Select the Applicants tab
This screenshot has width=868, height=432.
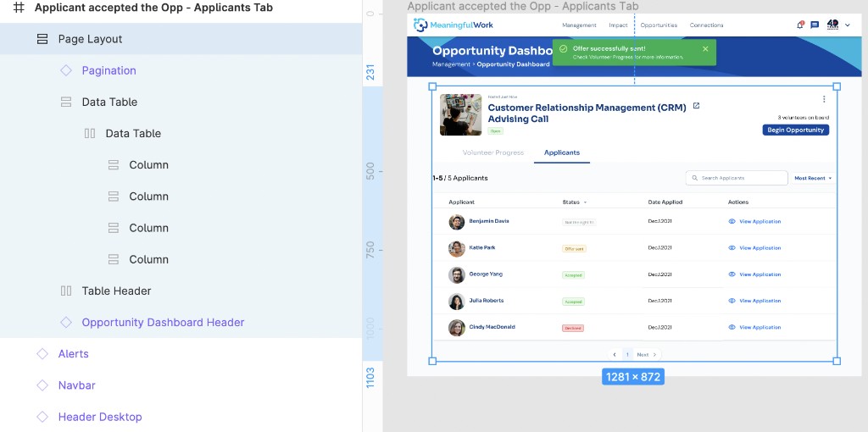click(562, 152)
